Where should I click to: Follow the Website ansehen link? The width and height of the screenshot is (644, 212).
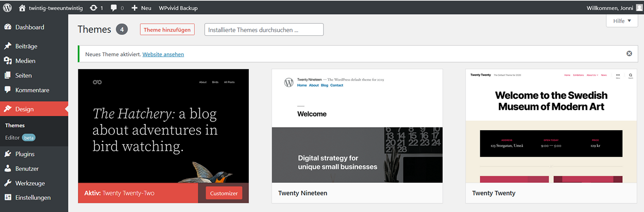(x=163, y=54)
